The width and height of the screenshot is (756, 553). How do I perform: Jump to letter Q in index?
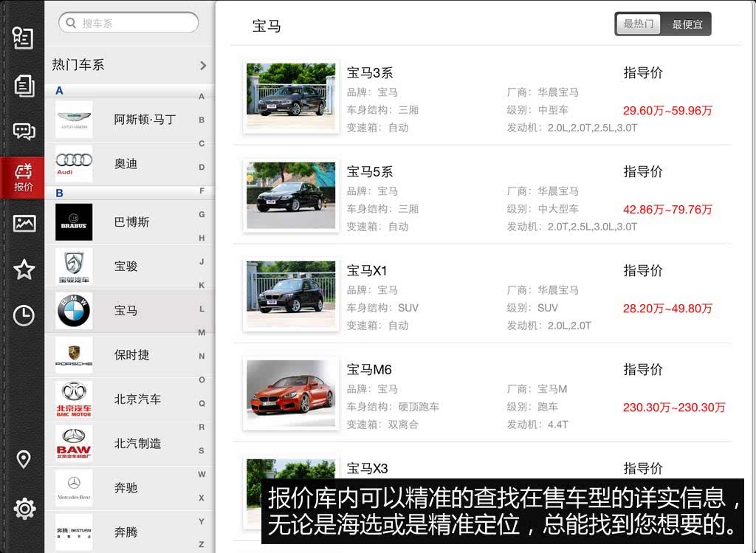point(202,404)
